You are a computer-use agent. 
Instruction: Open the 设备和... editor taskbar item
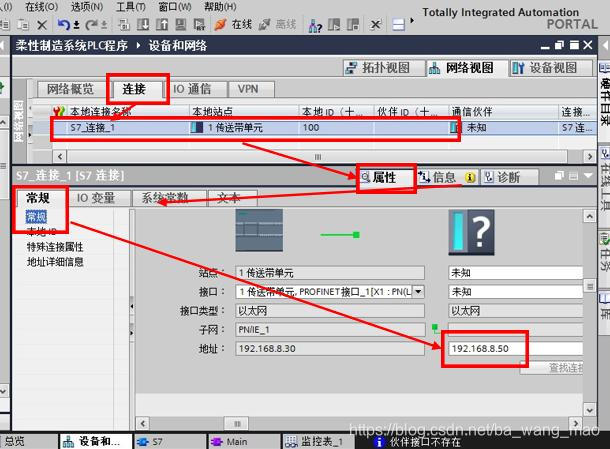click(95, 441)
